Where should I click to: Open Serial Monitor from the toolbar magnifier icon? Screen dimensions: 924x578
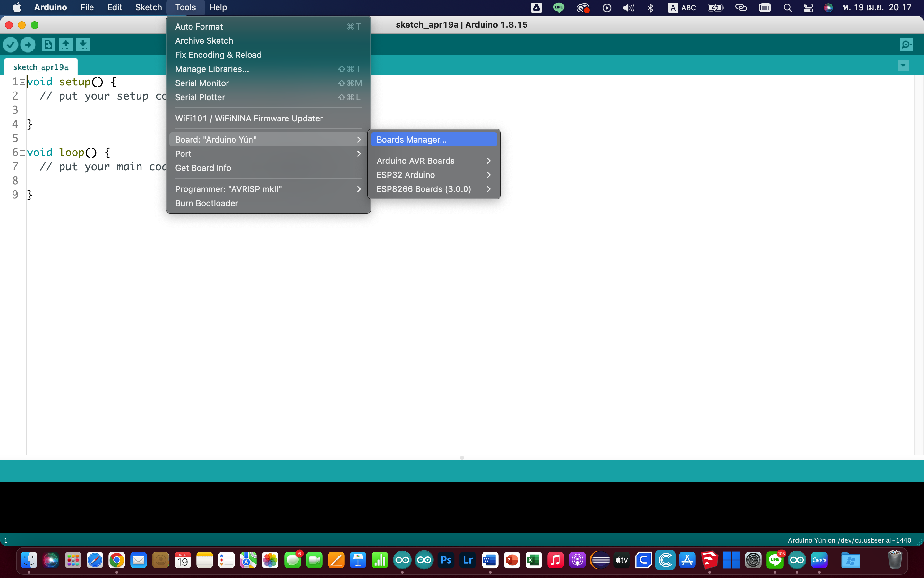pos(906,45)
